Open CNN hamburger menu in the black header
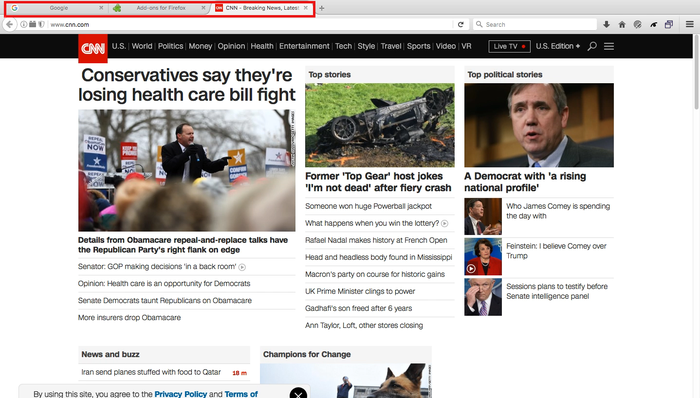The image size is (700, 398). click(609, 46)
